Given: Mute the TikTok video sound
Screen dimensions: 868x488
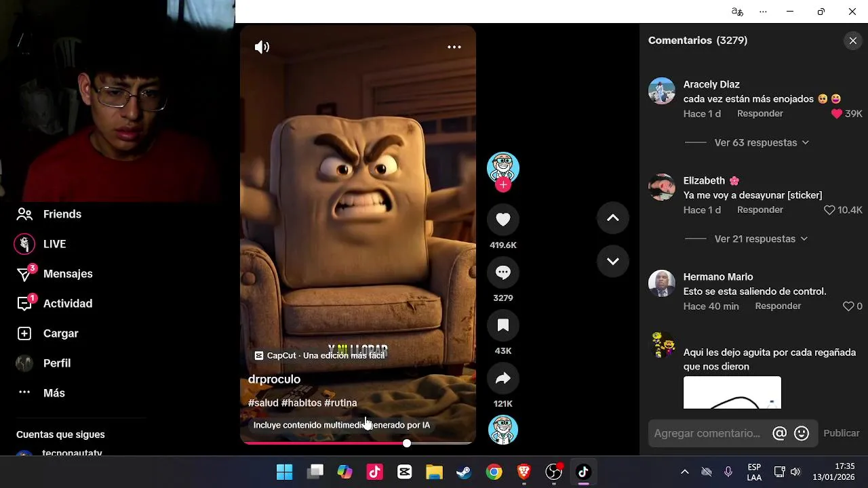Looking at the screenshot, I should coord(262,47).
